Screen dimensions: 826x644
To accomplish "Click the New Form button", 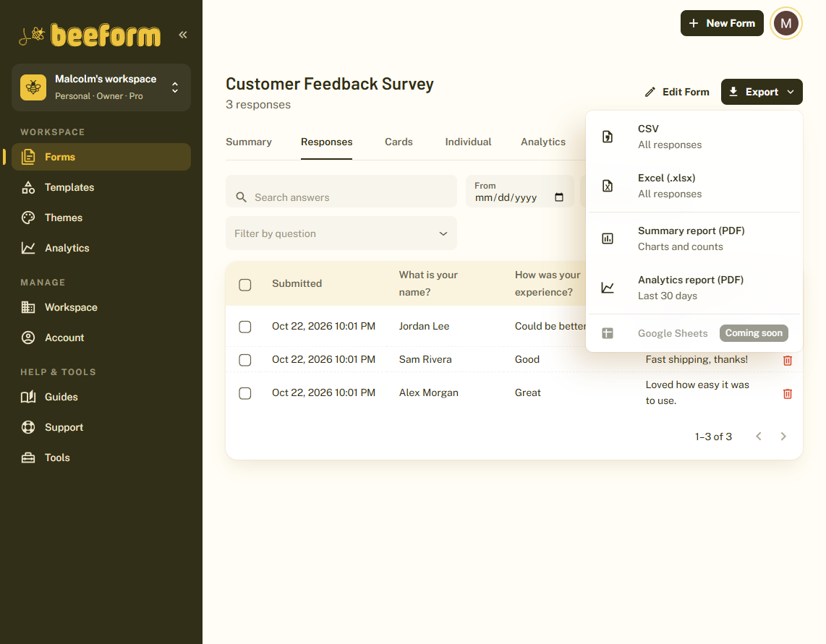I will pyautogui.click(x=722, y=23).
